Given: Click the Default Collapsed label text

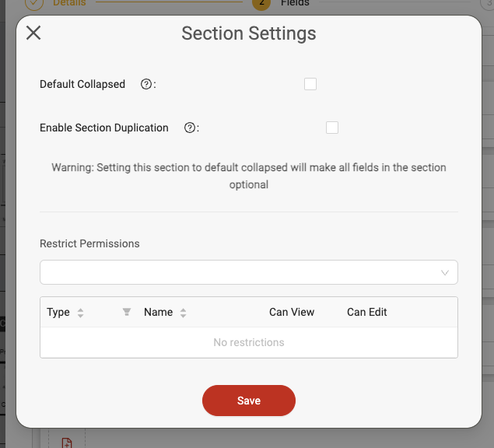Looking at the screenshot, I should point(82,84).
